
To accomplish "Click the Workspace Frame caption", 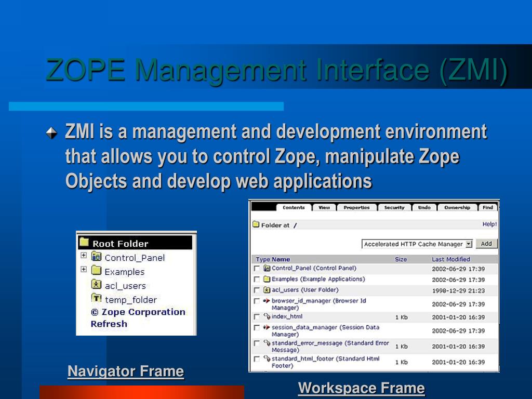I will 362,388.
